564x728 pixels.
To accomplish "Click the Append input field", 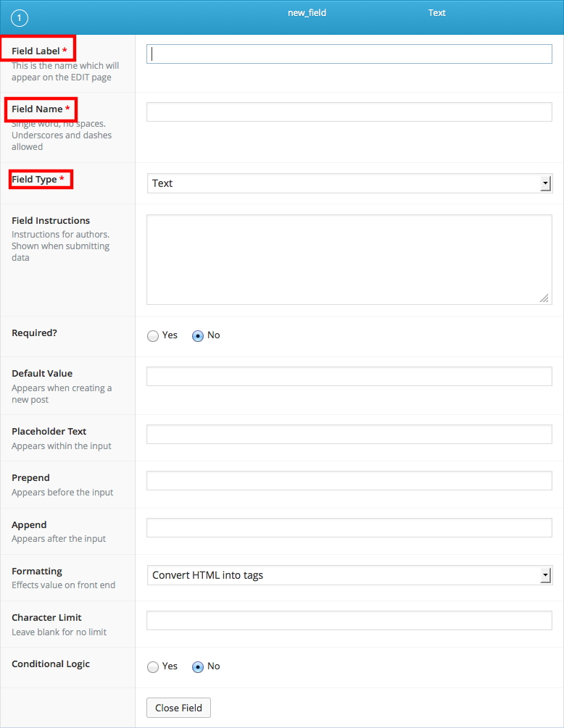I will [349, 528].
